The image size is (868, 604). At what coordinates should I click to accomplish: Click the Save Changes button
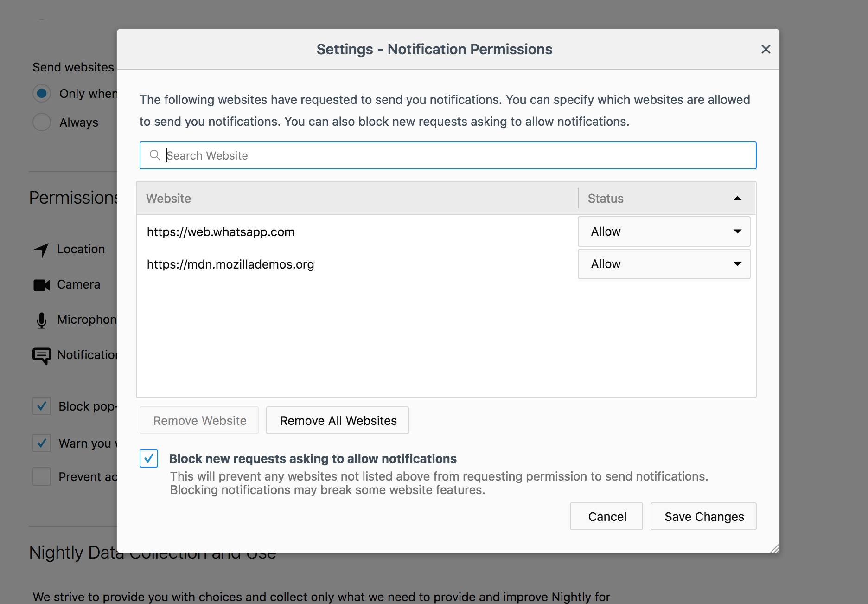(703, 516)
